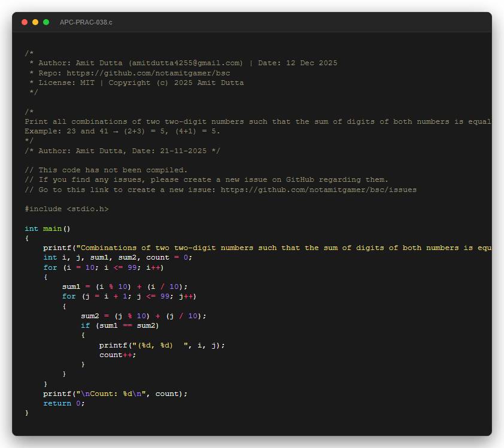Click the 'Date: 12 Dec 2025' text

point(297,63)
